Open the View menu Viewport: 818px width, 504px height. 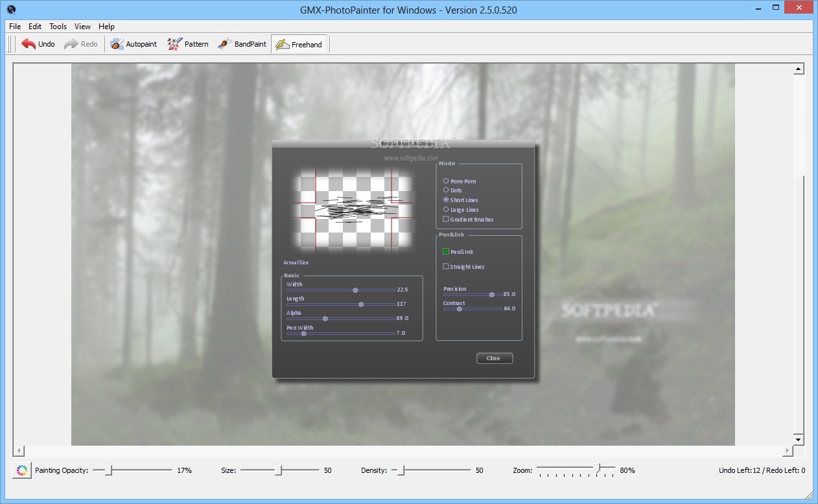[82, 27]
